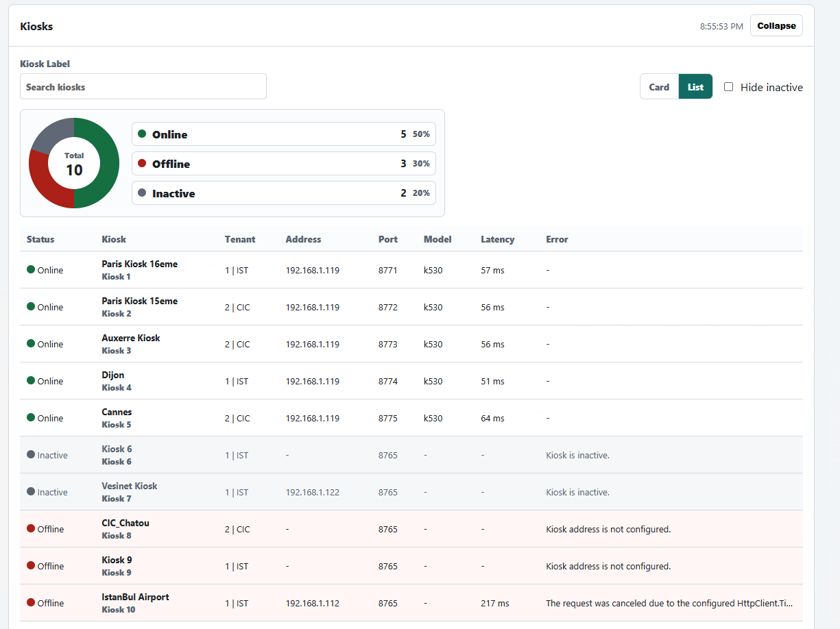
Task: Click the gray dot in Inactive legend row
Action: [142, 193]
